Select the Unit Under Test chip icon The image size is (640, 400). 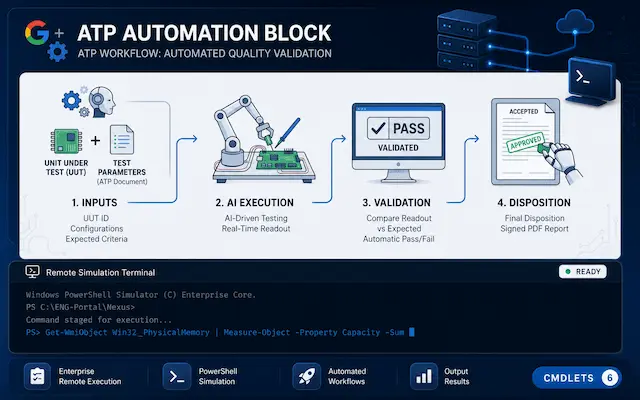[x=66, y=141]
